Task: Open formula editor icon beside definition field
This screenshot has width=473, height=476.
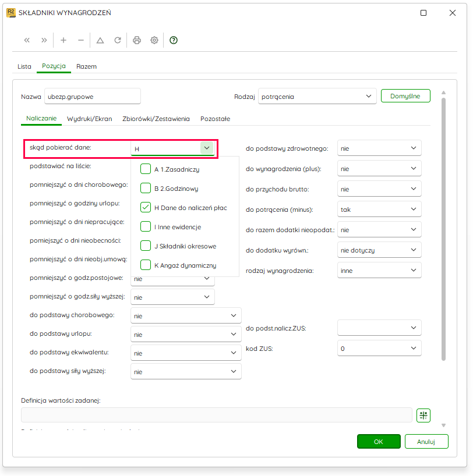Action: (x=423, y=415)
